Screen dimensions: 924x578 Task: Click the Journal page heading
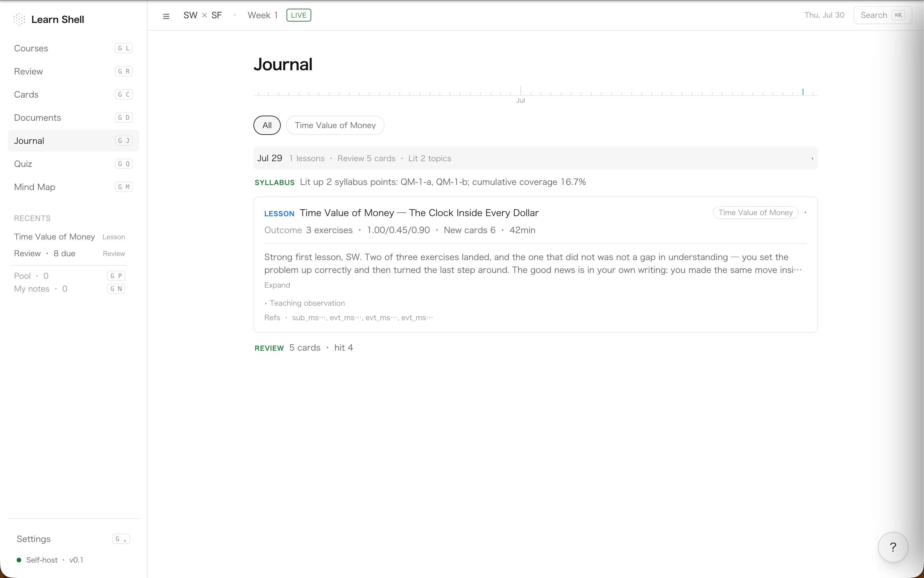tap(283, 64)
